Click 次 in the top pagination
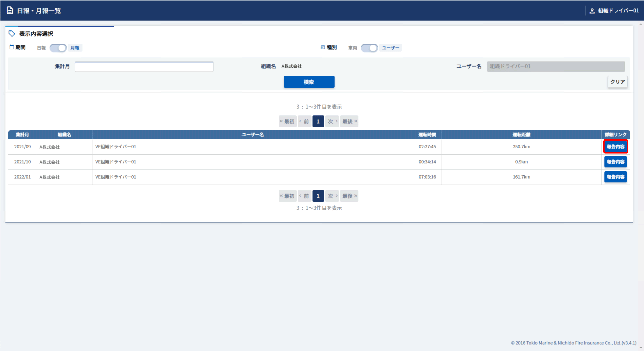 (x=332, y=121)
